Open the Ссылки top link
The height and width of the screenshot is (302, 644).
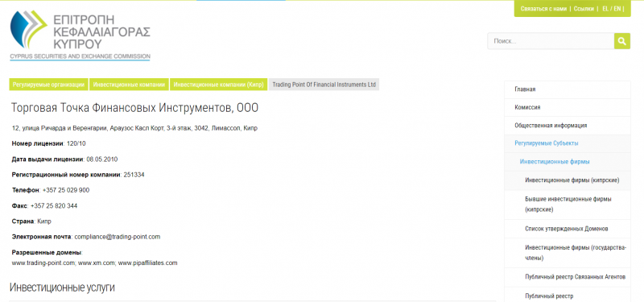tap(584, 9)
